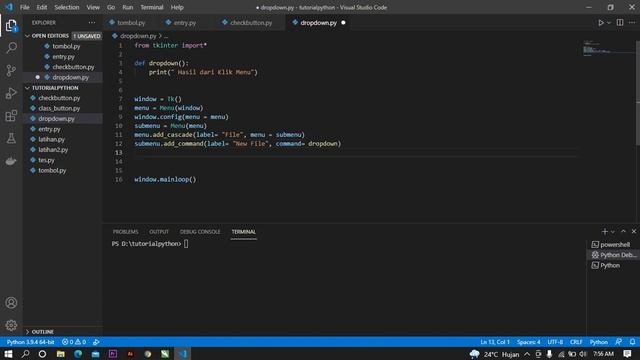Show errors and warnings count
This screenshot has height=360, width=640.
[x=74, y=342]
